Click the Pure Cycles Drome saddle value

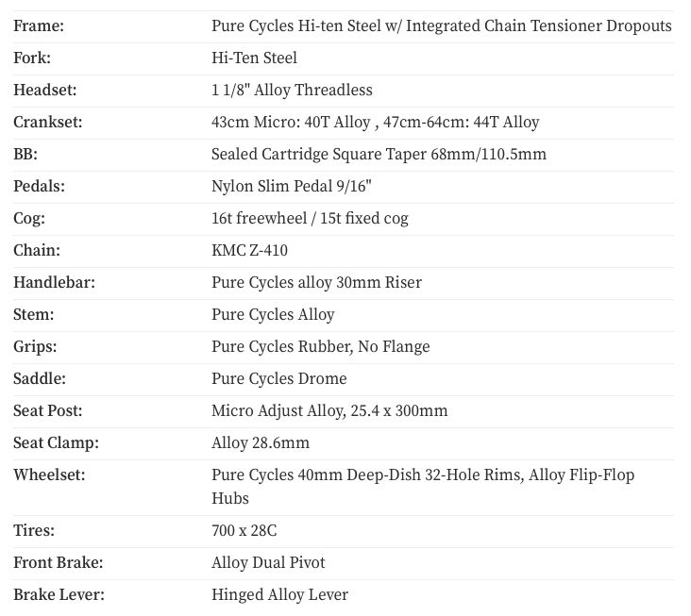click(278, 378)
